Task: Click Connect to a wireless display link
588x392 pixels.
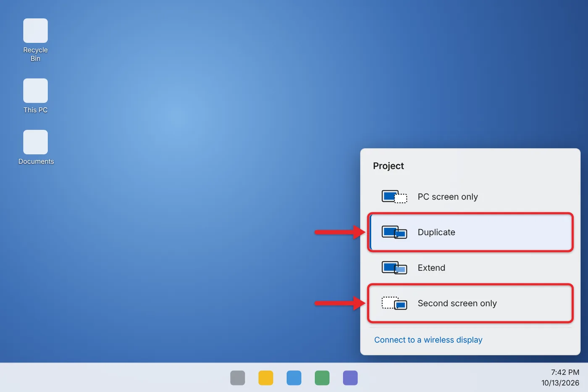Action: click(x=428, y=340)
